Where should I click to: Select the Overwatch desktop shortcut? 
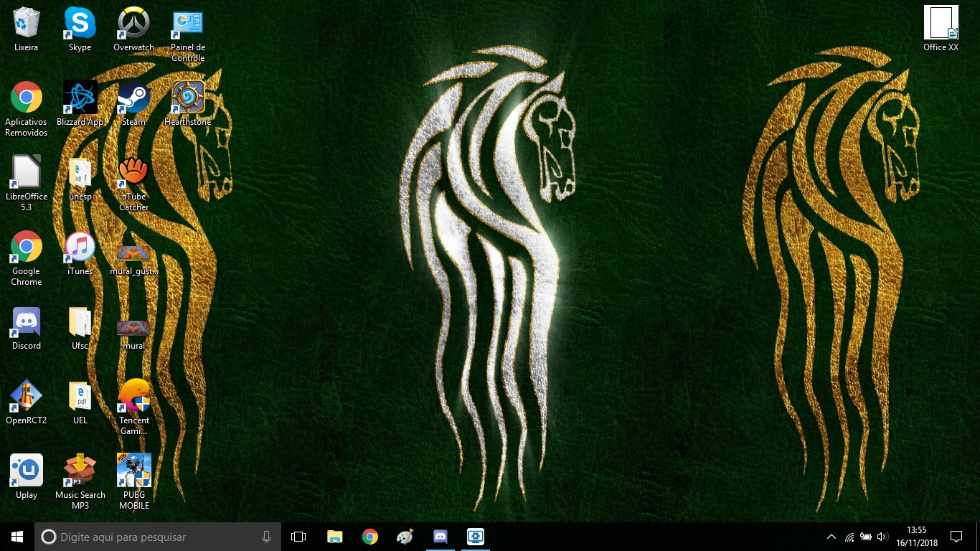[x=133, y=24]
